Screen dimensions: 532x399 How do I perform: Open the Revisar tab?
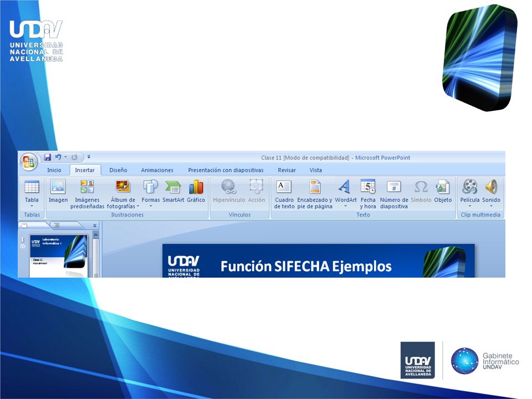tap(287, 170)
